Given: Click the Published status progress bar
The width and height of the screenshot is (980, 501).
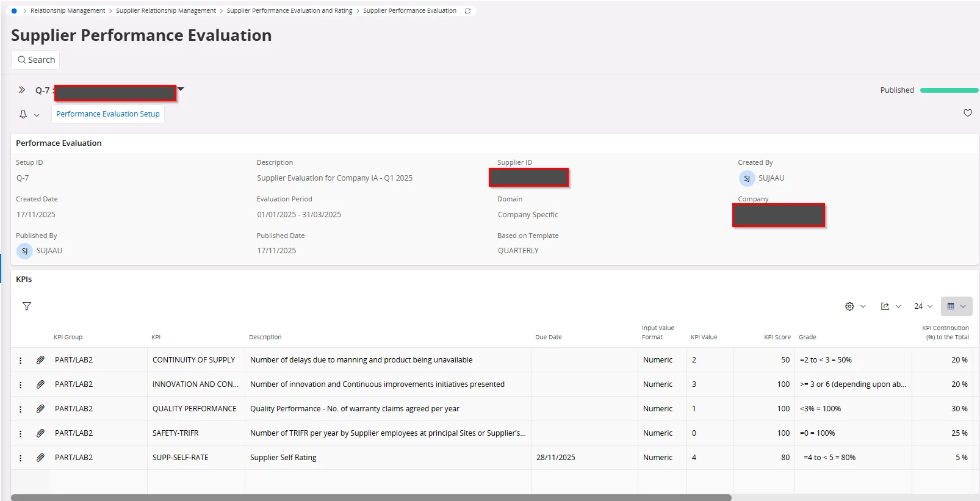Looking at the screenshot, I should 948,90.
